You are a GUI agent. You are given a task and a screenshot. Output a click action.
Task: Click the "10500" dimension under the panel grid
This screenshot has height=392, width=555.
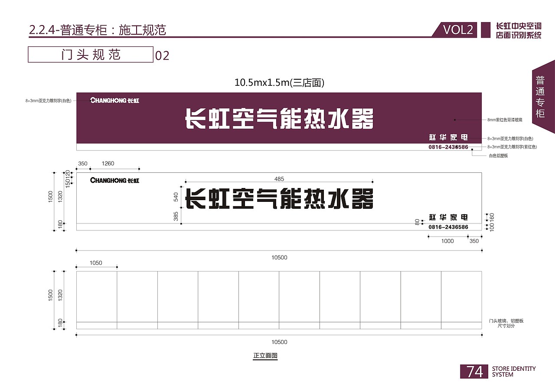pyautogui.click(x=279, y=342)
